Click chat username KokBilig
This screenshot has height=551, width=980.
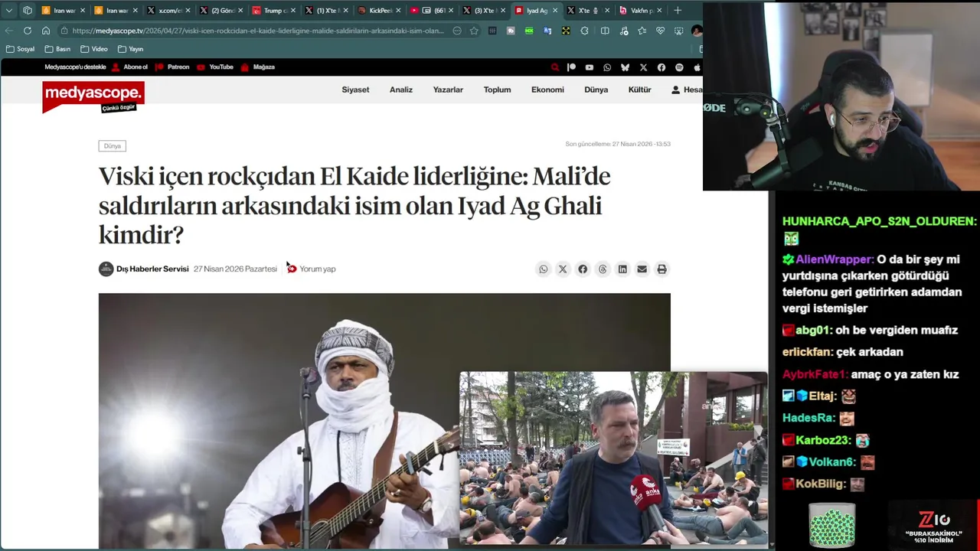click(x=821, y=484)
